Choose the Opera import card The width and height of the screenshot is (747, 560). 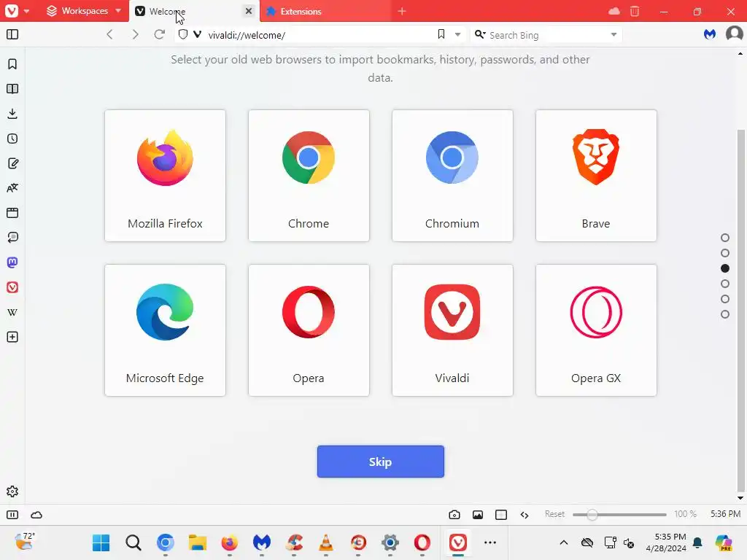(x=309, y=330)
